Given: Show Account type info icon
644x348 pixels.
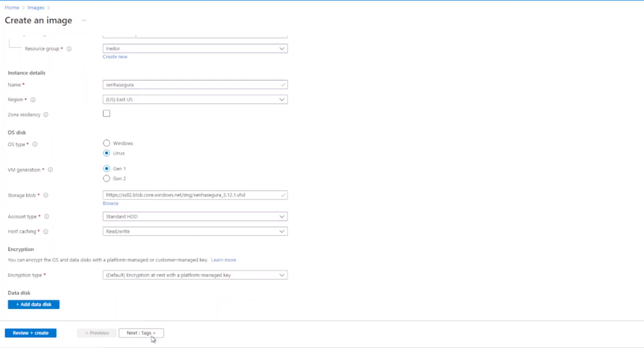Looking at the screenshot, I should pos(47,217).
